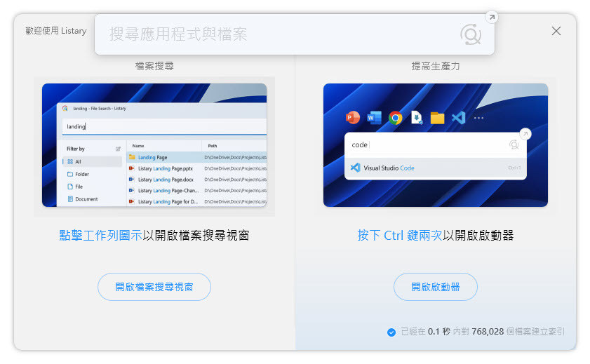The width and height of the screenshot is (590, 364).
Task: Click 開啟啟動器 button
Action: click(x=436, y=287)
